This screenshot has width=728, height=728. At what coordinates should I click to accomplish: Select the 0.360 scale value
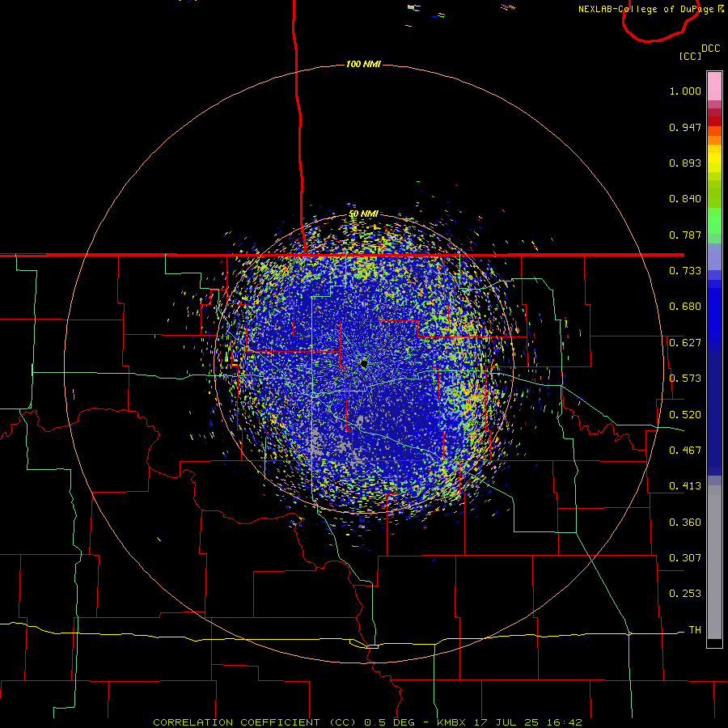685,523
